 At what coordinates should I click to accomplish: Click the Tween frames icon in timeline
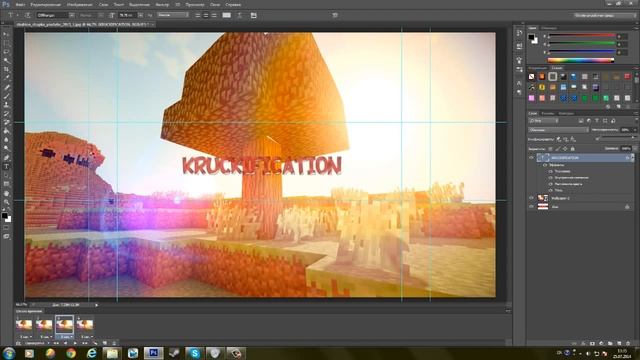point(95,343)
